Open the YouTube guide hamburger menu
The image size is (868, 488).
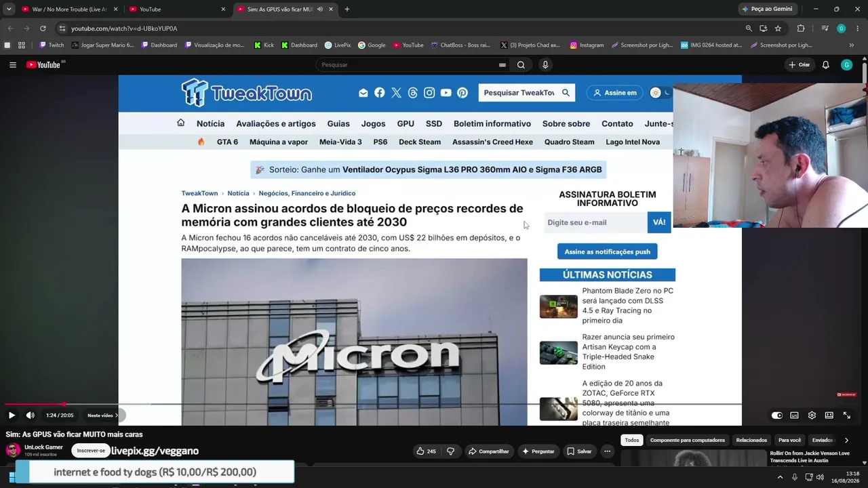(13, 65)
